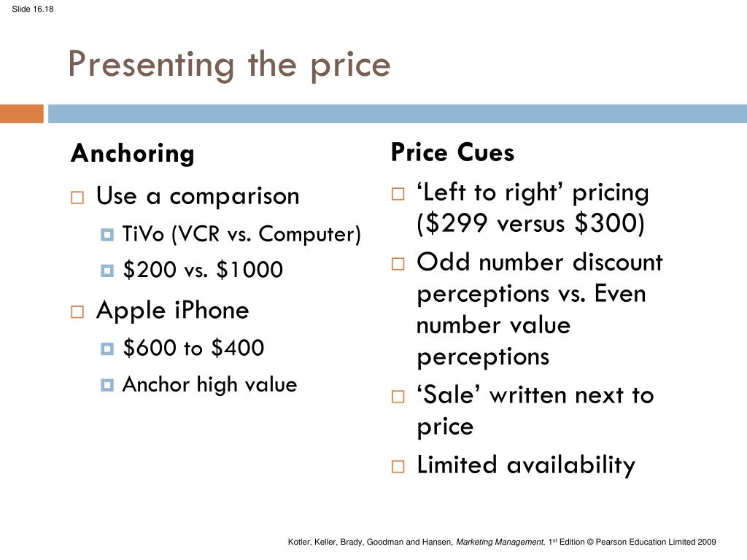This screenshot has height=560, width=747.
Task: Click the blue bullet next to TiVo line
Action: pos(107,235)
